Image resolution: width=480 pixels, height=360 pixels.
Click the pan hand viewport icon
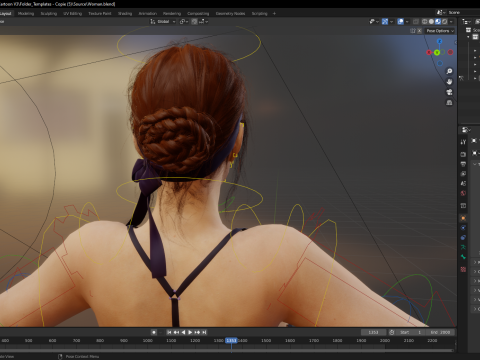pos(449,82)
